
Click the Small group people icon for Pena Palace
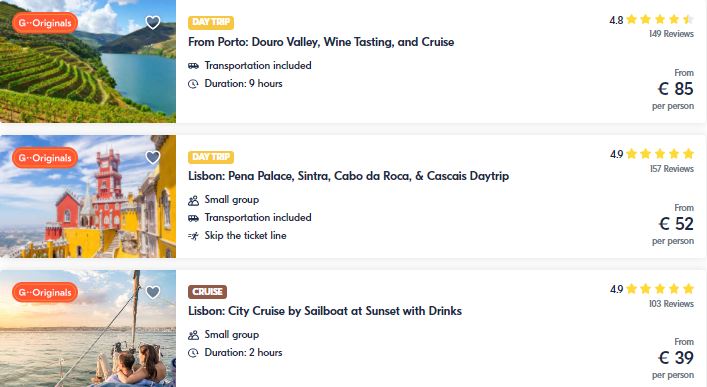(x=193, y=200)
